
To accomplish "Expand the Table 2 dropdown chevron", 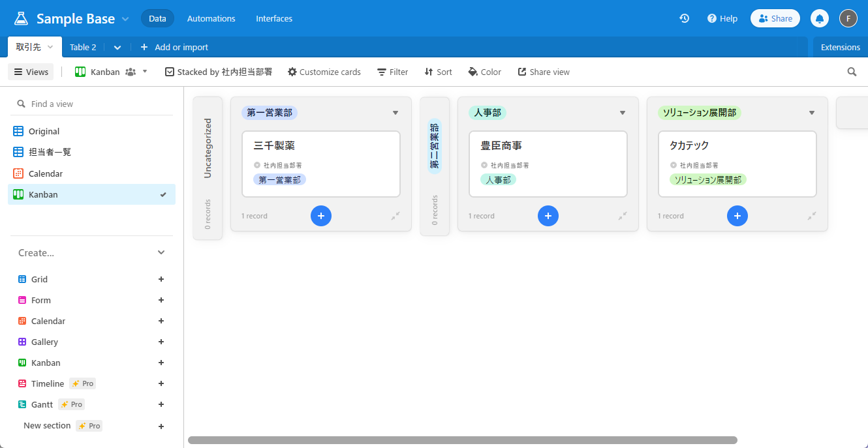I will pyautogui.click(x=117, y=47).
